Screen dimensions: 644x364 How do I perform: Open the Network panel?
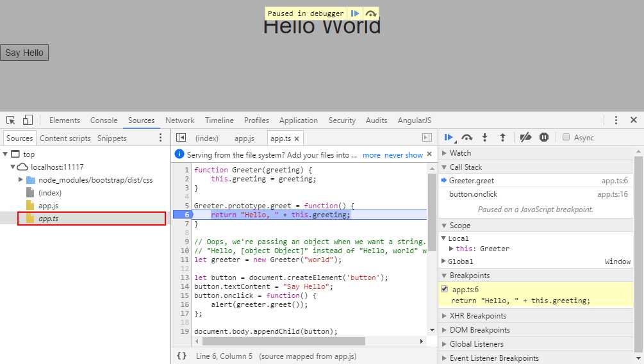click(180, 120)
